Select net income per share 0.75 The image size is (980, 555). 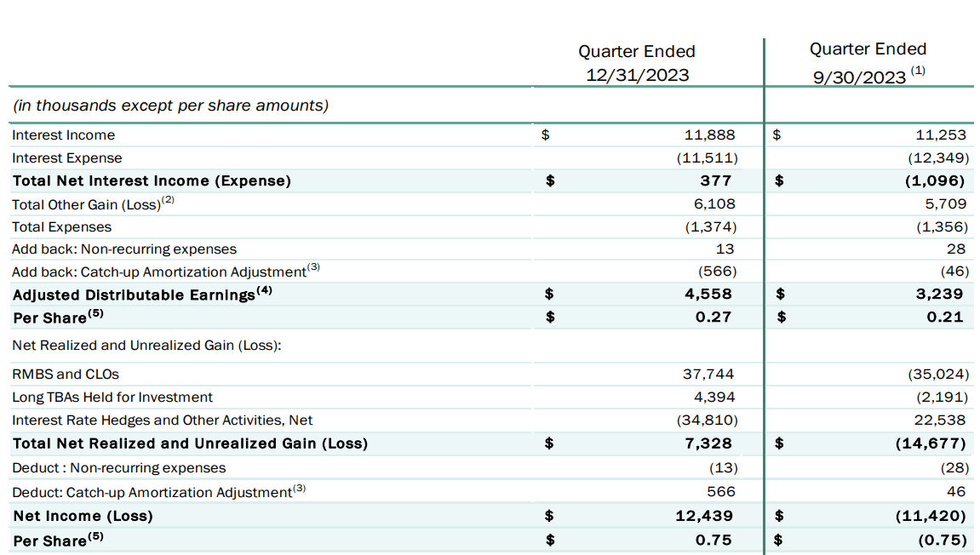(714, 540)
